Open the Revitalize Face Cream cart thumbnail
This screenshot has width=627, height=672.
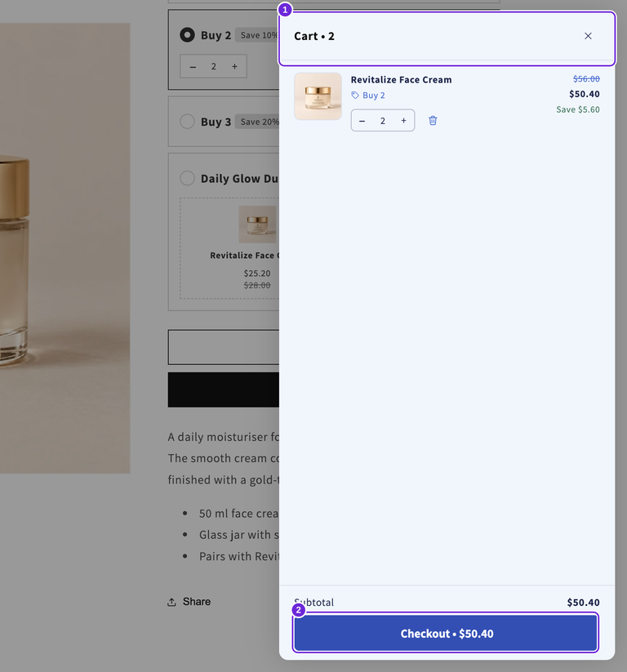point(318,96)
